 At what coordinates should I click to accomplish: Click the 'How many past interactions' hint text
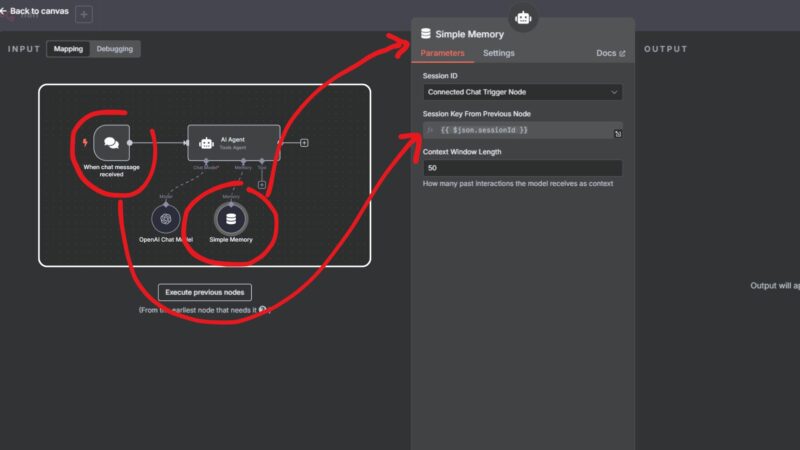tap(518, 184)
